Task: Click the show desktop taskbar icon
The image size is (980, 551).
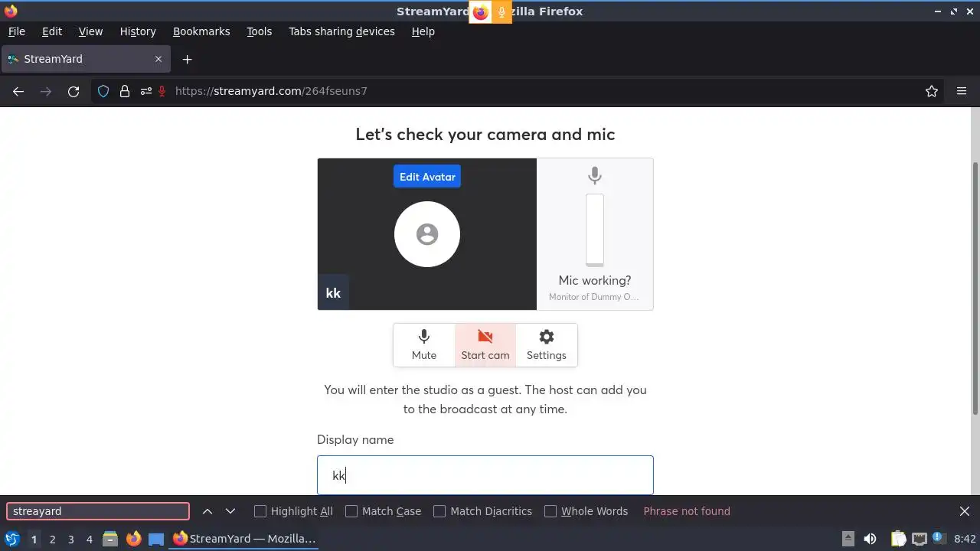Action: click(156, 539)
